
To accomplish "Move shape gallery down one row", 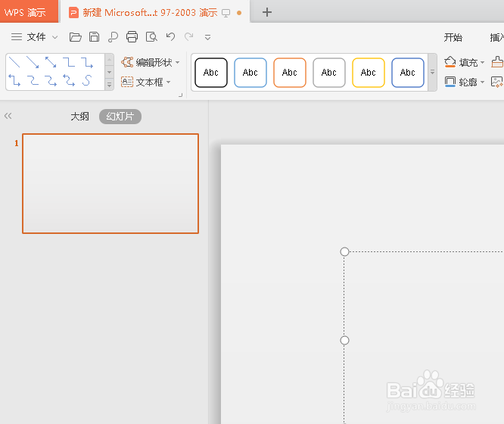I will point(109,72).
